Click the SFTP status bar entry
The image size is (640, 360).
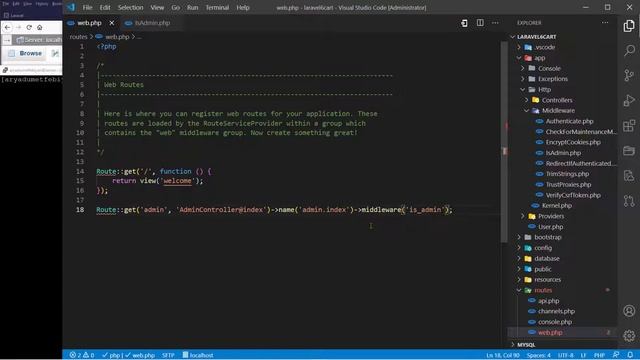(168, 355)
